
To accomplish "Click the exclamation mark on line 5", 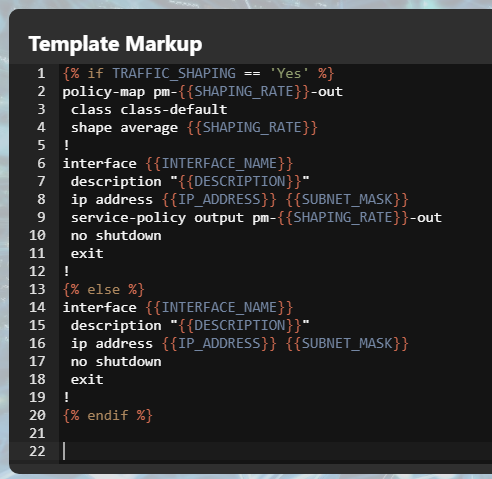I will (x=66, y=145).
